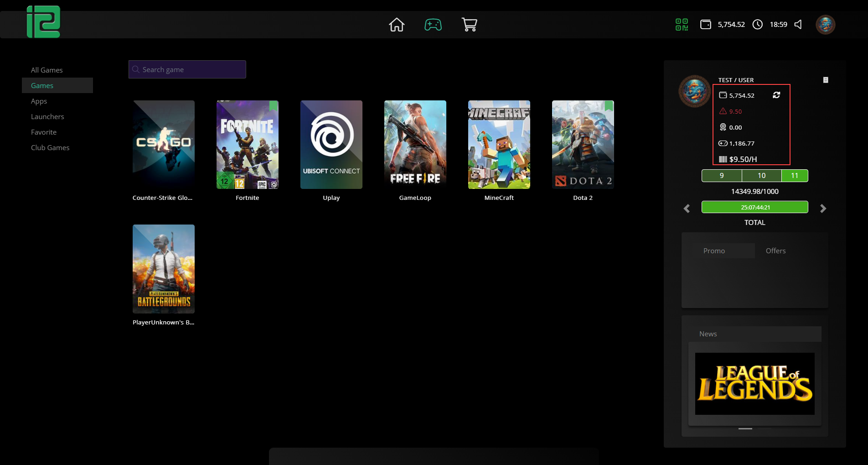The image size is (868, 465).
Task: Click the red 9.50 value
Action: [x=735, y=111]
